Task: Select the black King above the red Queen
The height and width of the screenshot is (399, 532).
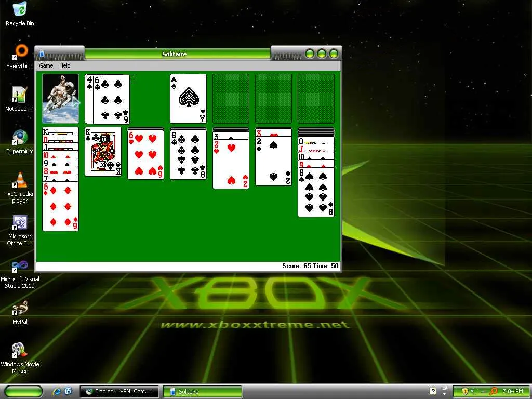Action: pyautogui.click(x=60, y=131)
